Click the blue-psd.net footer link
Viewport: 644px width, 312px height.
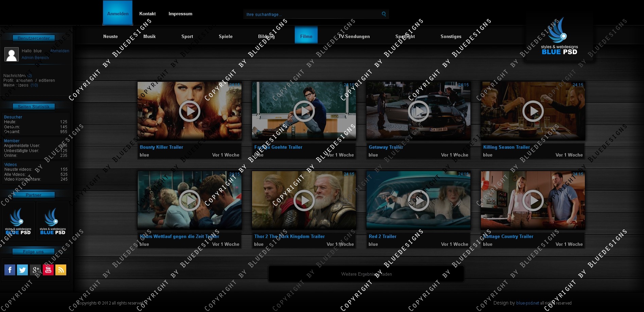click(527, 303)
